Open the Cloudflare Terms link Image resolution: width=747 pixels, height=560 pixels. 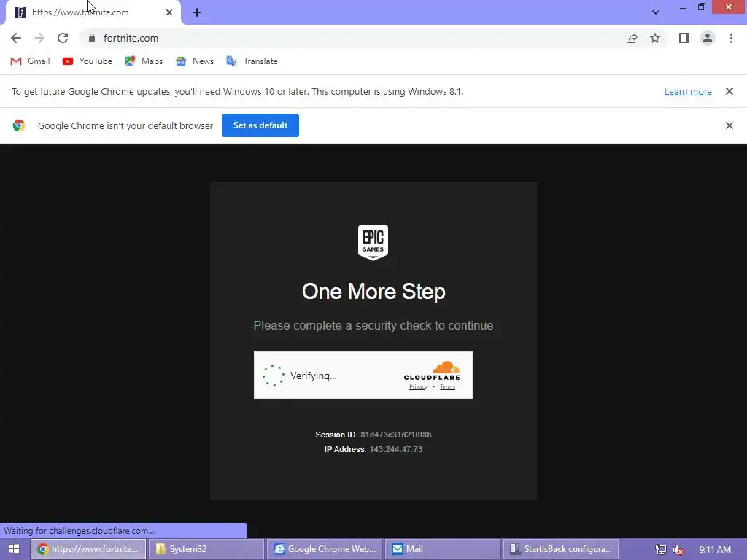[447, 386]
